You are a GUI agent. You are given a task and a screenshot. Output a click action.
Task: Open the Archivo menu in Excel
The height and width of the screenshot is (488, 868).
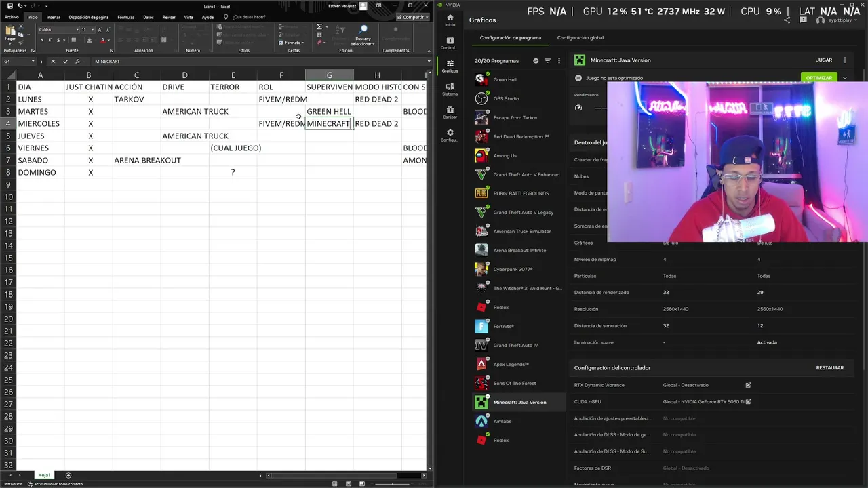pyautogui.click(x=12, y=17)
